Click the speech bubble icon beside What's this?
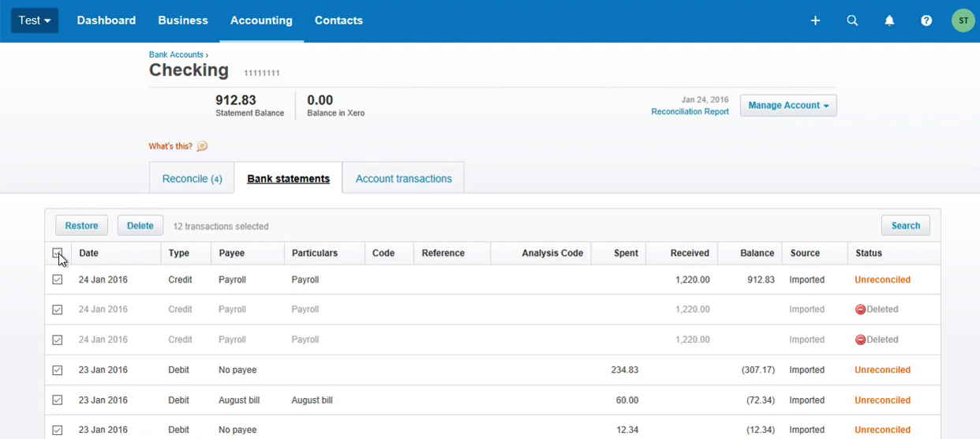The image size is (980, 439). (202, 146)
